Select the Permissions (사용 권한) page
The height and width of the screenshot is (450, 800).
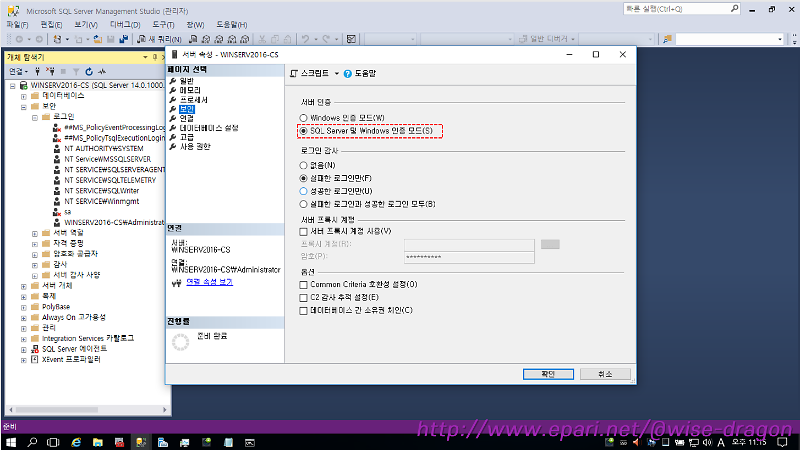(195, 146)
